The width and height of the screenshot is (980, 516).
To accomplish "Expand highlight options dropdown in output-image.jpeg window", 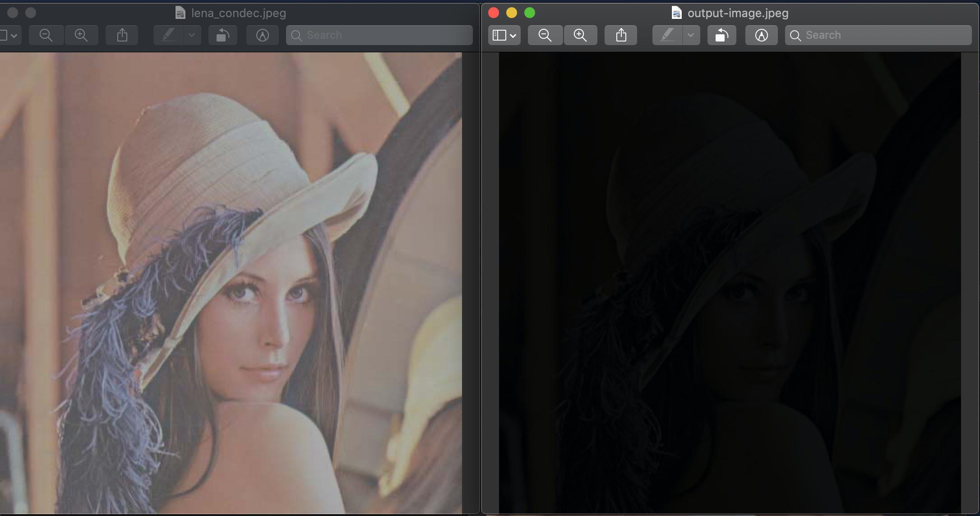I will click(x=691, y=35).
